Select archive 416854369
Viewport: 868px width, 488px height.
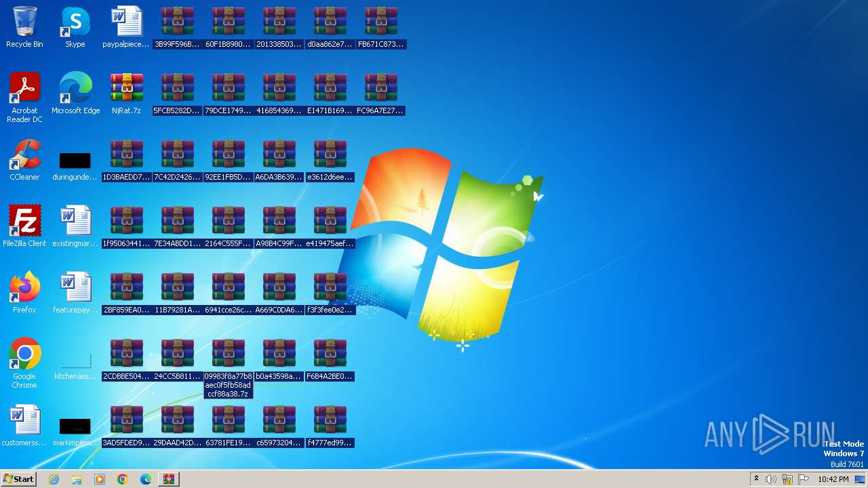[279, 94]
